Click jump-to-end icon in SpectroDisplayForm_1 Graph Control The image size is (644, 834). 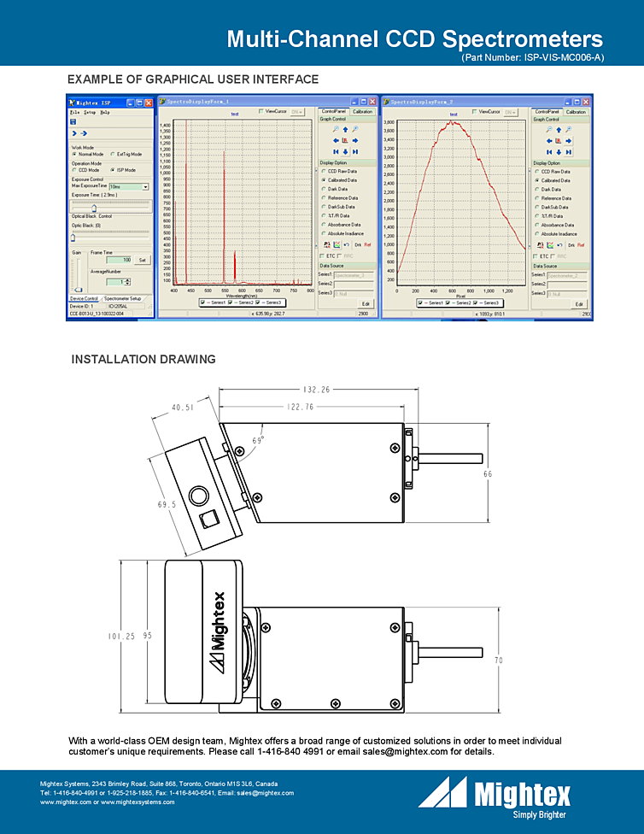point(355,151)
